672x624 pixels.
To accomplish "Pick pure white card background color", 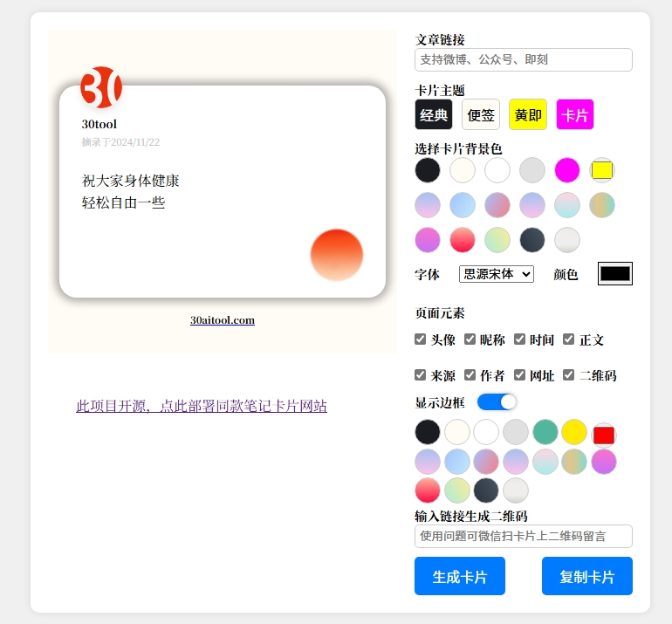I will (497, 170).
